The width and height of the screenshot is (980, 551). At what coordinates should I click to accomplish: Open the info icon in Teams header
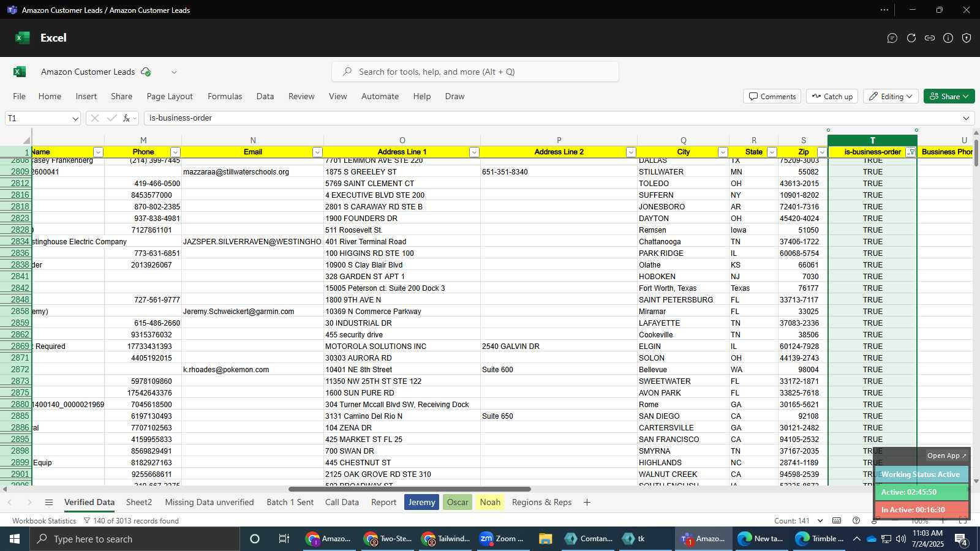click(948, 38)
